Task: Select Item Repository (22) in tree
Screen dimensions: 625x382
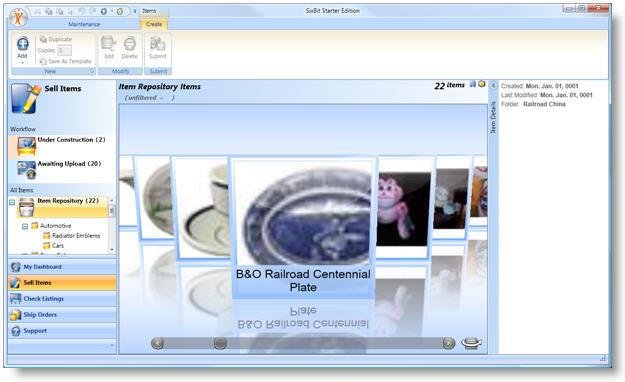Action: (x=62, y=207)
